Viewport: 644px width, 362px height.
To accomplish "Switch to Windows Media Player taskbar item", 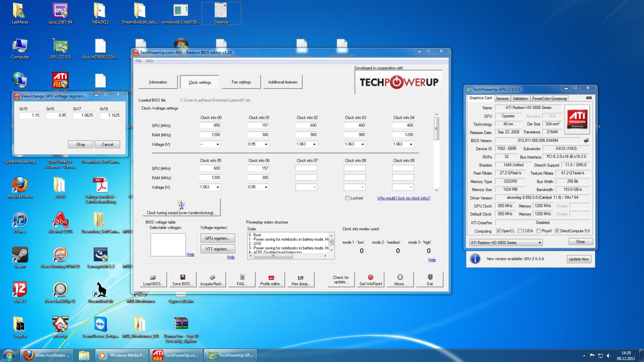I will pyautogui.click(x=122, y=355).
